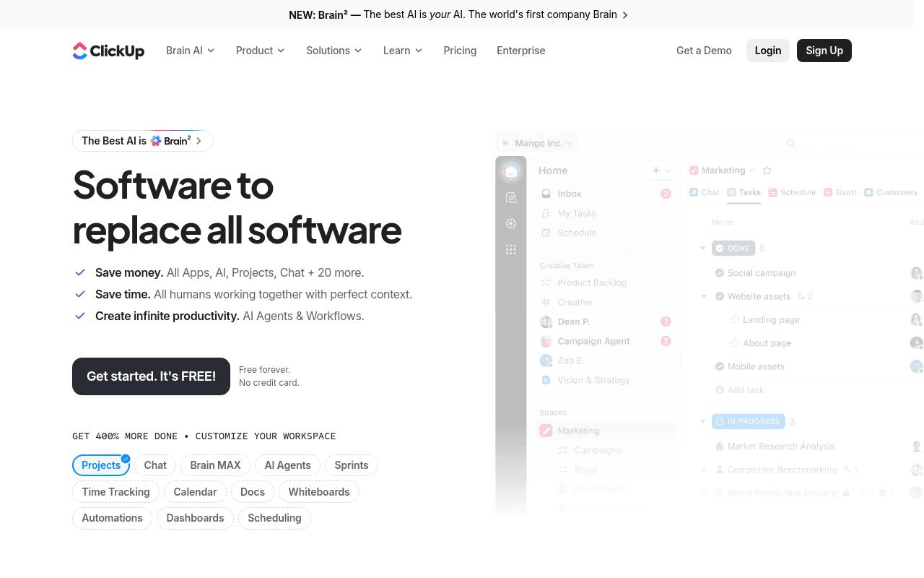924x578 pixels.
Task: Open the NEW: Brain² announcement banner
Action: click(x=458, y=14)
